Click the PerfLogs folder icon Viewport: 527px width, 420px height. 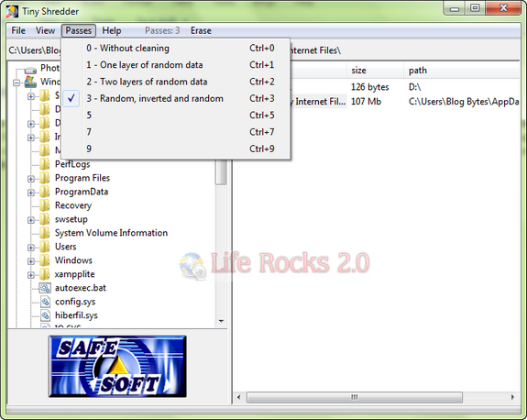[x=44, y=164]
